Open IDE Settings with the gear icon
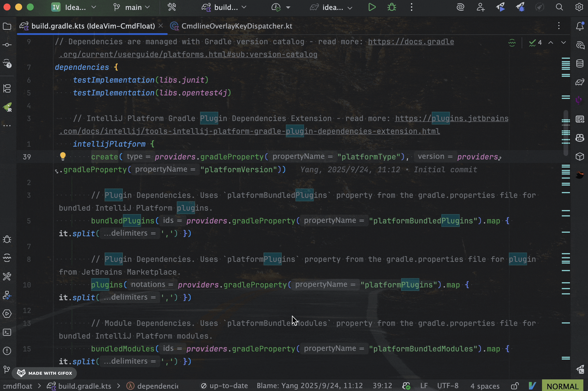The height and width of the screenshot is (391, 588). (x=579, y=7)
